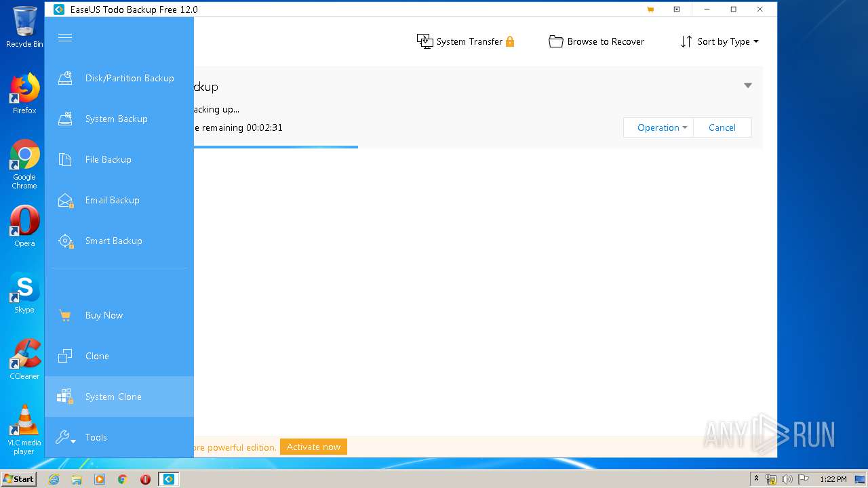The width and height of the screenshot is (868, 488).
Task: Click the volume speaker tray icon
Action: point(787,479)
